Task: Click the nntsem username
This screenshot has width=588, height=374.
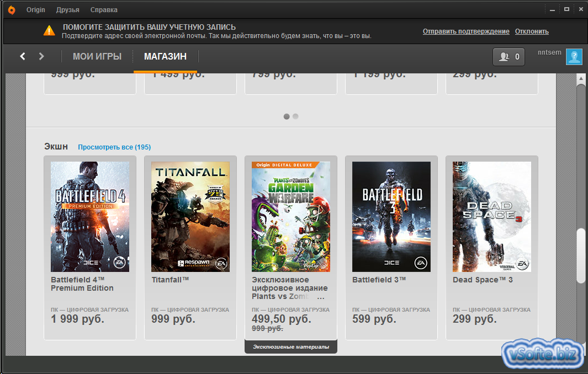Action: (x=549, y=52)
